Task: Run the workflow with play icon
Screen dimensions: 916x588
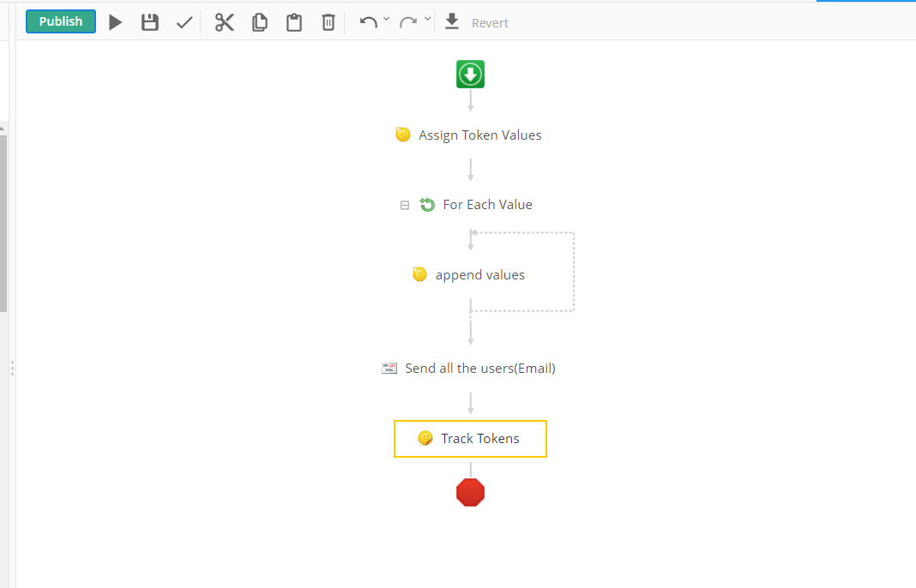Action: pos(116,22)
